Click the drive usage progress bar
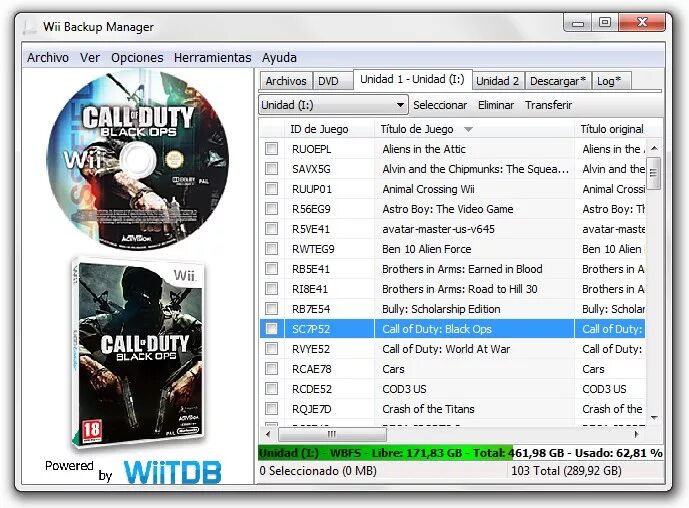 (461, 453)
